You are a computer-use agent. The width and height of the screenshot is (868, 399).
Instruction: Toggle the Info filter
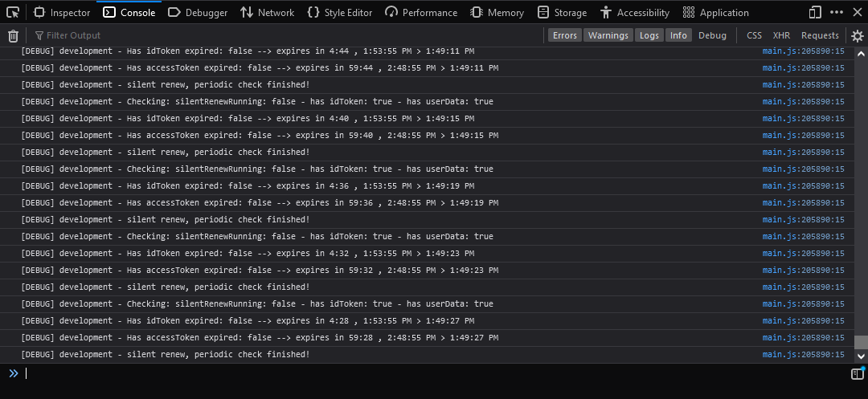point(678,35)
